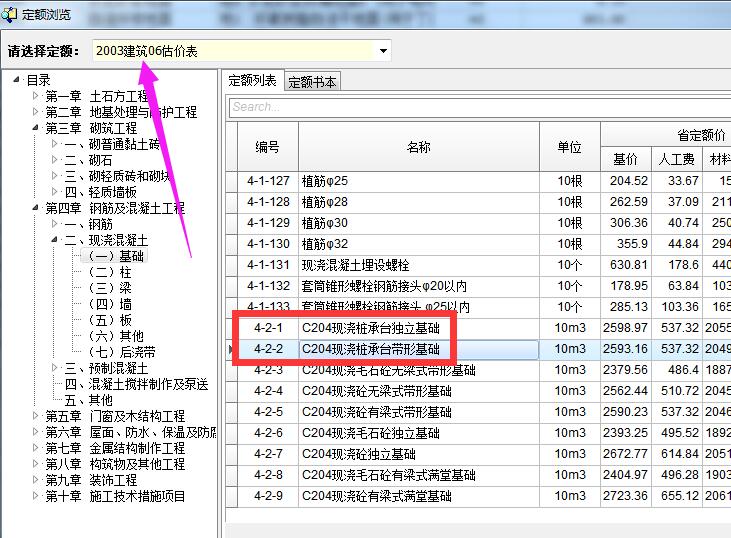Select (一) 基础 tree item

pos(116,256)
